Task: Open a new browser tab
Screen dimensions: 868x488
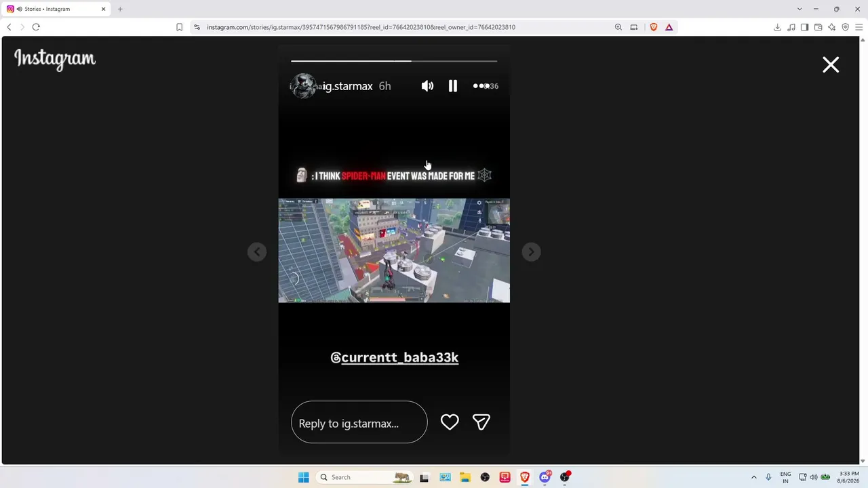Action: tap(120, 9)
